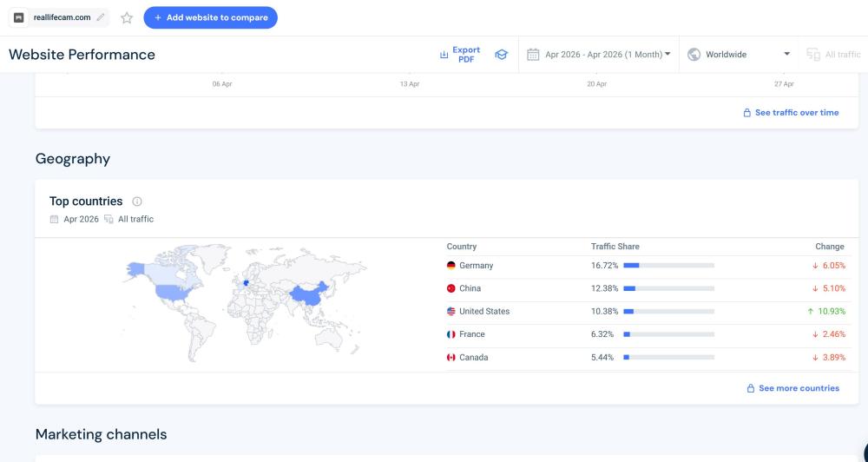
Task: Click the Marketing channels section heading
Action: [x=102, y=434]
